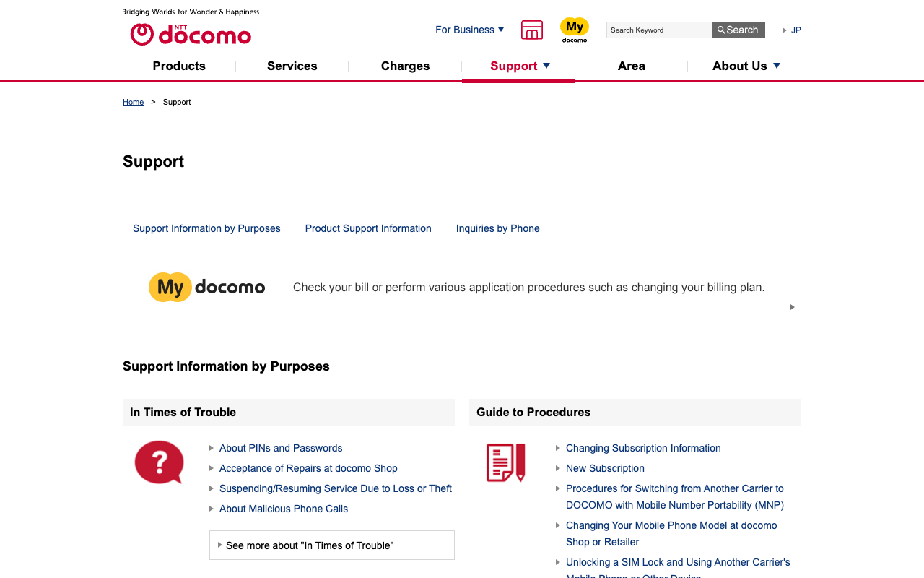Click the My docomo header icon

(575, 30)
